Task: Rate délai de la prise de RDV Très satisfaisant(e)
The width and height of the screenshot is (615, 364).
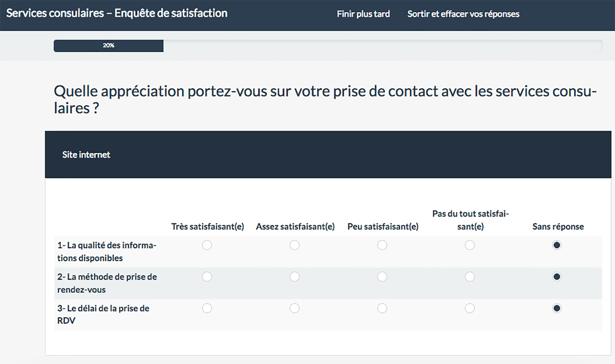Action: [x=207, y=308]
